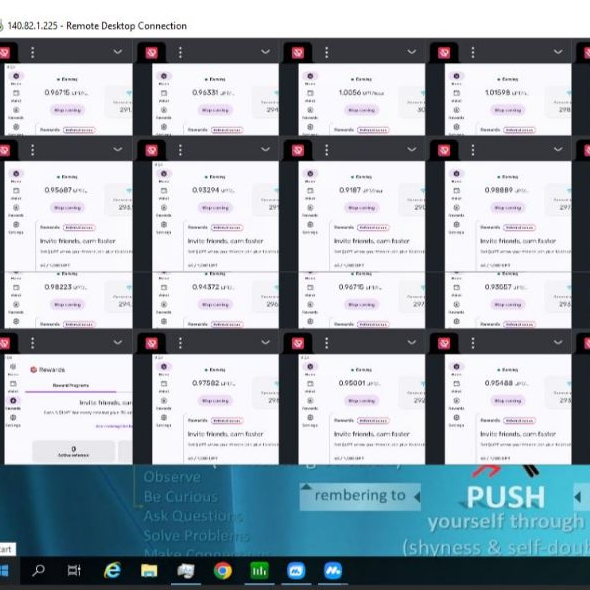Expand chevron on the 0.97582 window header
Viewport: 590px width, 590px height.
click(265, 342)
